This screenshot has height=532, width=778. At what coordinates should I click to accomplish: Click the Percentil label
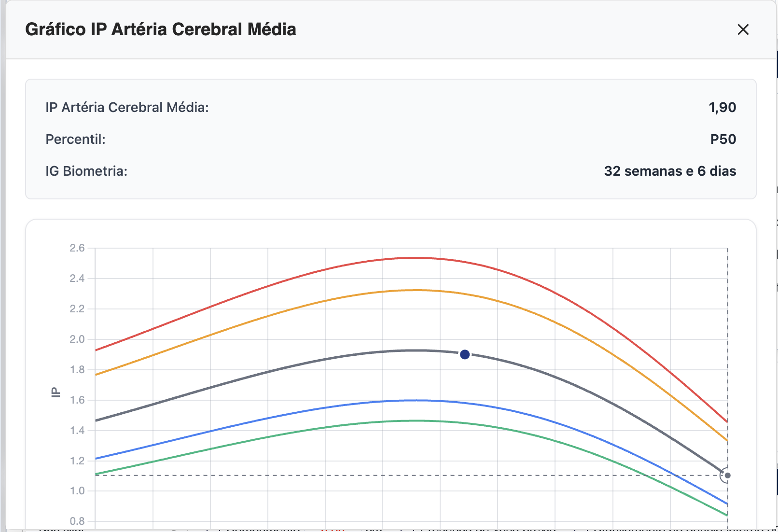(x=75, y=139)
